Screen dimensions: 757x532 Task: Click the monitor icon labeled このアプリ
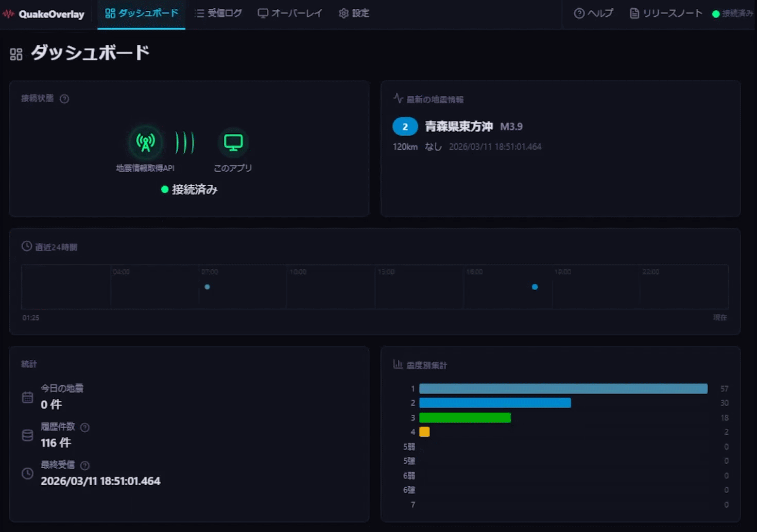(x=233, y=143)
